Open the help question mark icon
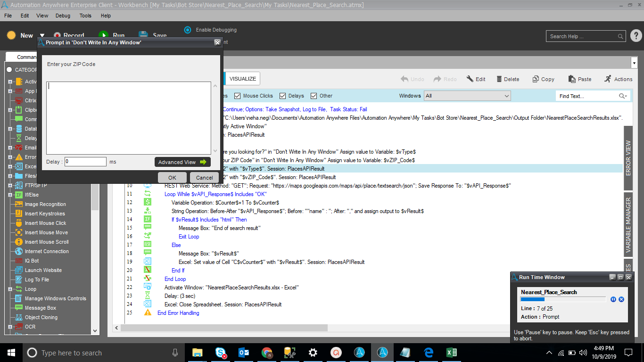The height and width of the screenshot is (362, 644). coord(636,36)
